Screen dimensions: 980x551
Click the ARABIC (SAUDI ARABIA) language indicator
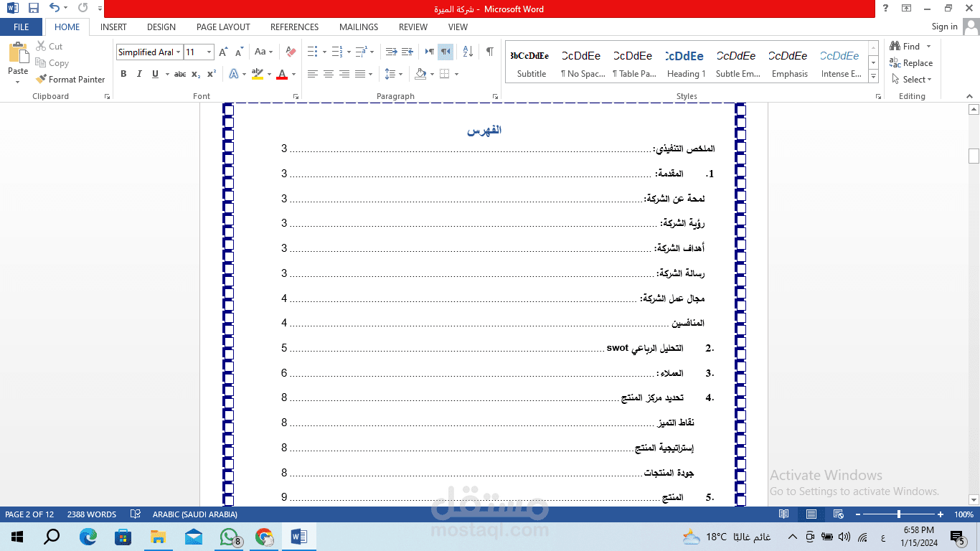coord(194,514)
